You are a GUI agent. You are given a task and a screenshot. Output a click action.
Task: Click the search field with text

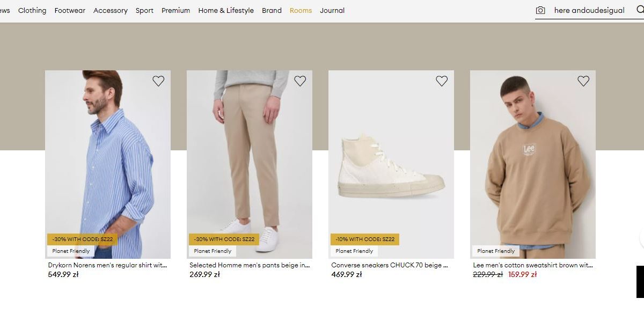point(589,10)
